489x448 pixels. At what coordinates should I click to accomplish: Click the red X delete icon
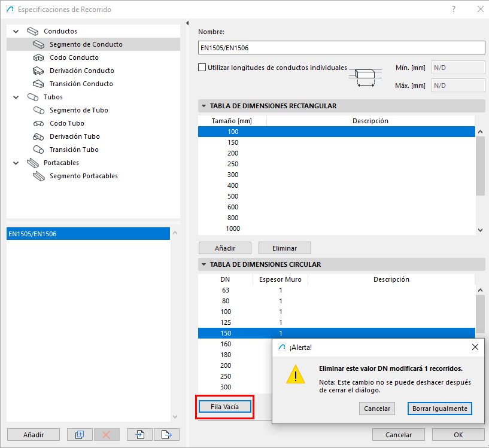tap(107, 435)
